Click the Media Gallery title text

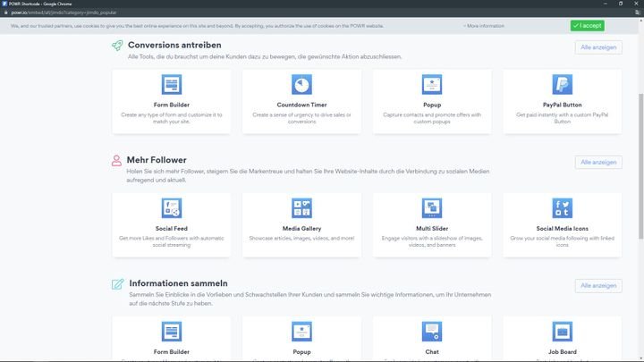pos(301,229)
